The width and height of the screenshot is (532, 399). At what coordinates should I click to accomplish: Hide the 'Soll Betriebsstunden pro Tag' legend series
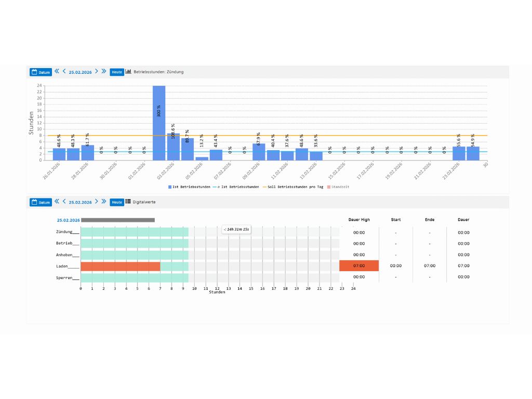click(x=292, y=187)
